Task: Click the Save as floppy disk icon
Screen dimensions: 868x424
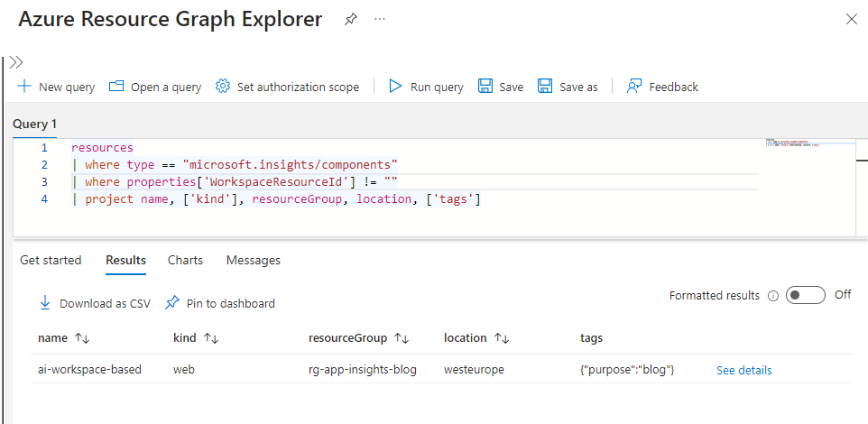Action: [x=545, y=87]
